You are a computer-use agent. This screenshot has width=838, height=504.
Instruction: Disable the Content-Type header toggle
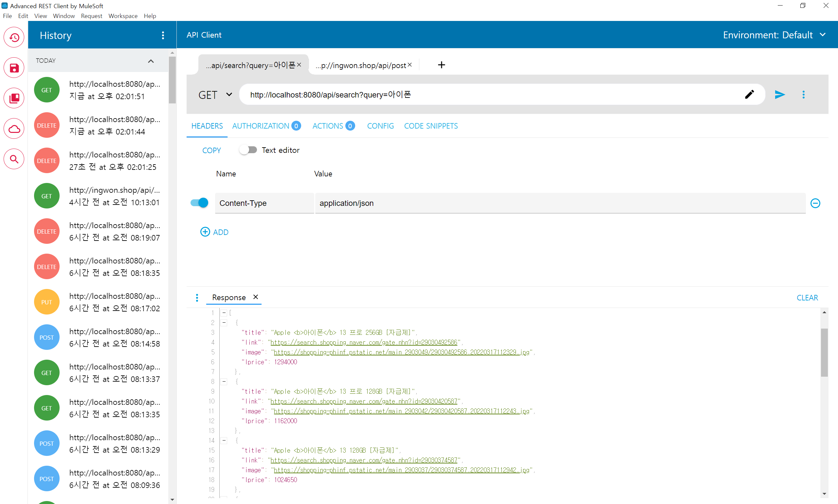coord(199,203)
